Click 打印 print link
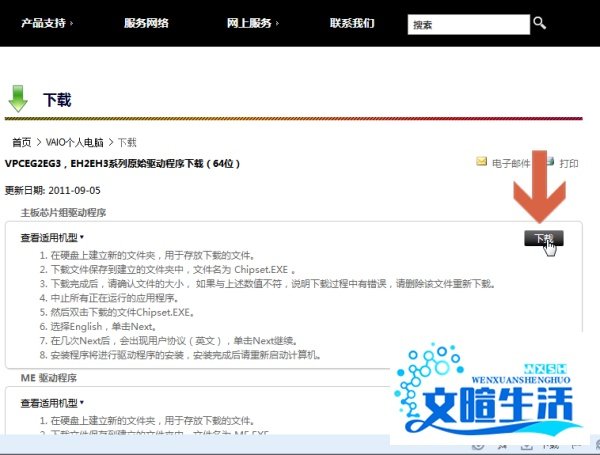The image size is (600, 455). (569, 164)
